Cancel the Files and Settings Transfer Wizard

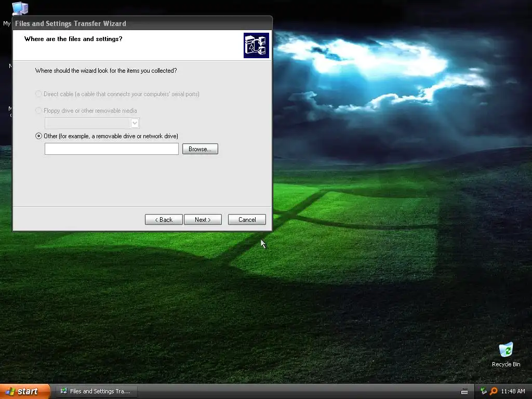[247, 220]
